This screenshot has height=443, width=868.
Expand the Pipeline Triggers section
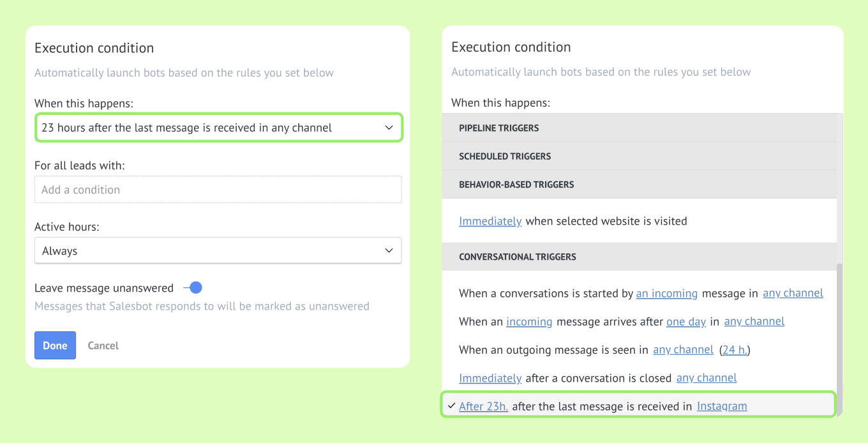point(639,128)
